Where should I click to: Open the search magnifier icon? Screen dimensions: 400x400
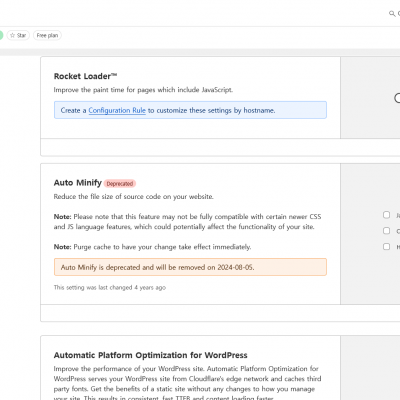392,13
